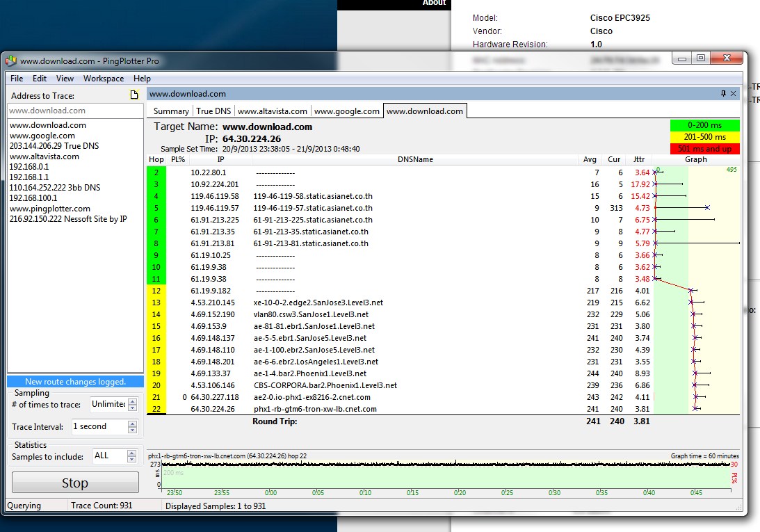Click the Cur column header
This screenshot has height=532, width=760.
pyautogui.click(x=614, y=159)
